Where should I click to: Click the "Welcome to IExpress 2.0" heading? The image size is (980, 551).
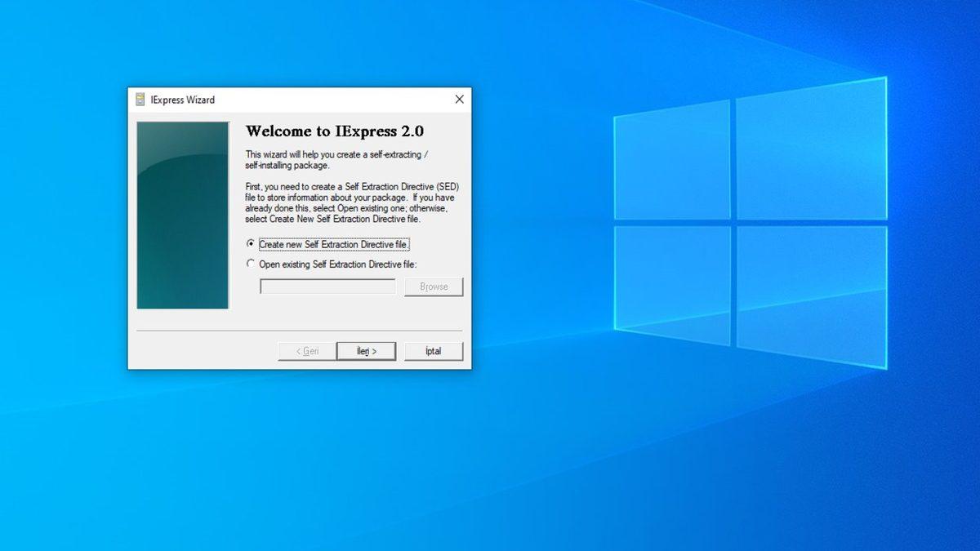click(334, 131)
